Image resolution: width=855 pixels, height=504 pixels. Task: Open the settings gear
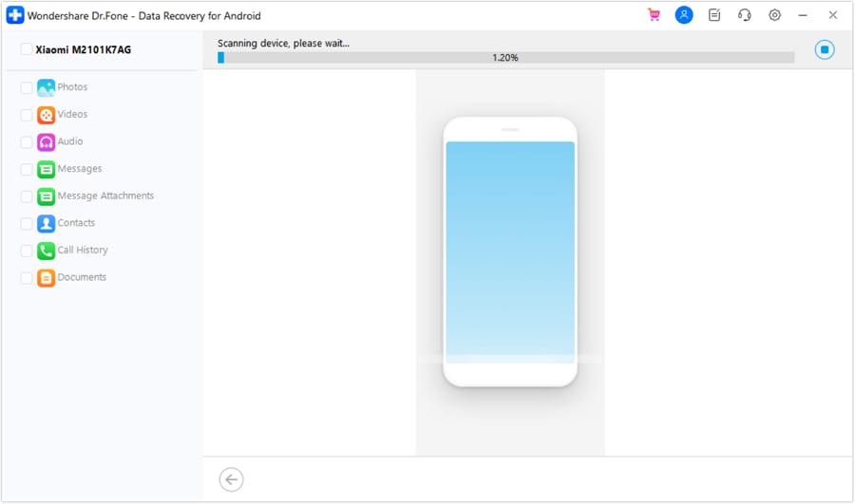pyautogui.click(x=774, y=15)
